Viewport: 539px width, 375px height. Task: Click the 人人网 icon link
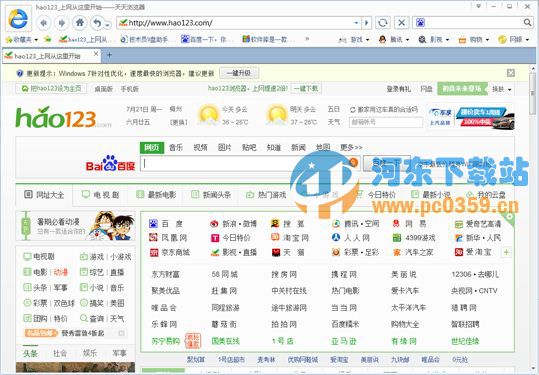(x=351, y=238)
